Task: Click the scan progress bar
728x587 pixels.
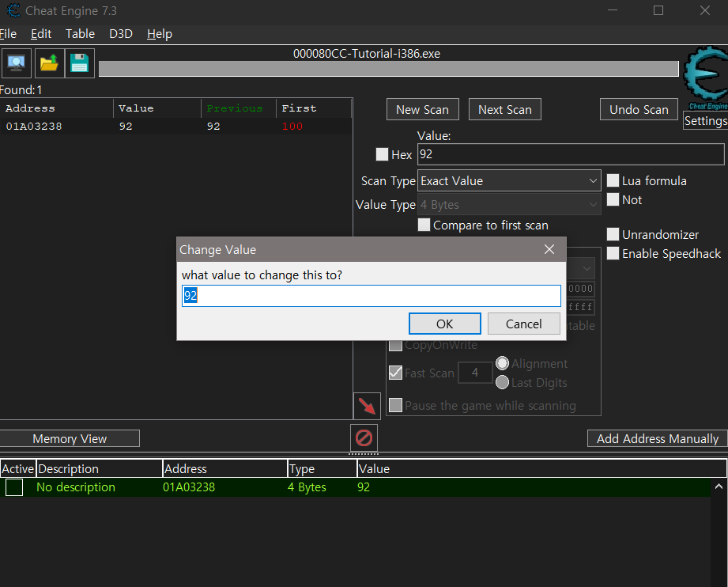Action: point(389,69)
